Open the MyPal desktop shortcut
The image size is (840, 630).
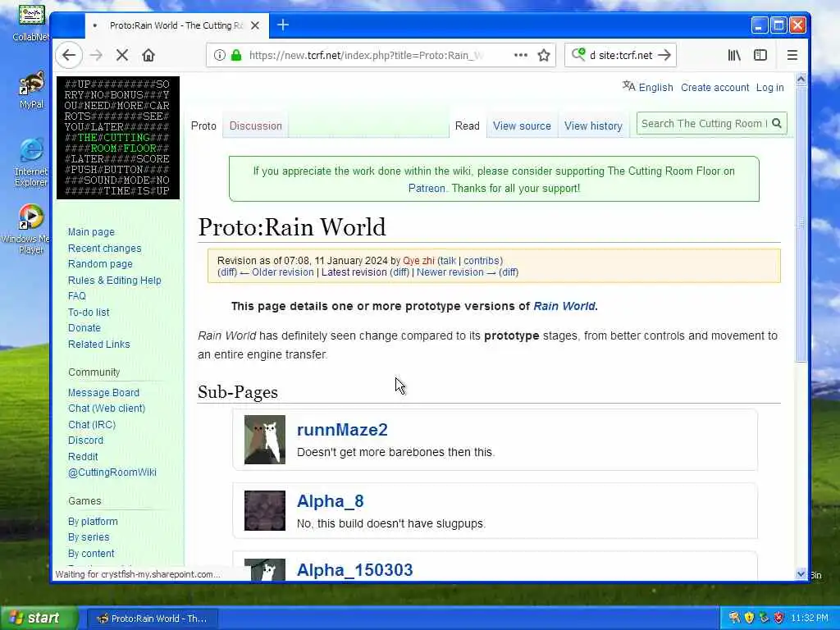(x=32, y=90)
